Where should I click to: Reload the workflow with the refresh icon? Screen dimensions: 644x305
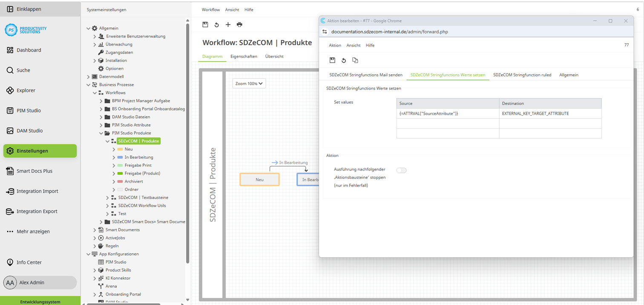point(216,24)
